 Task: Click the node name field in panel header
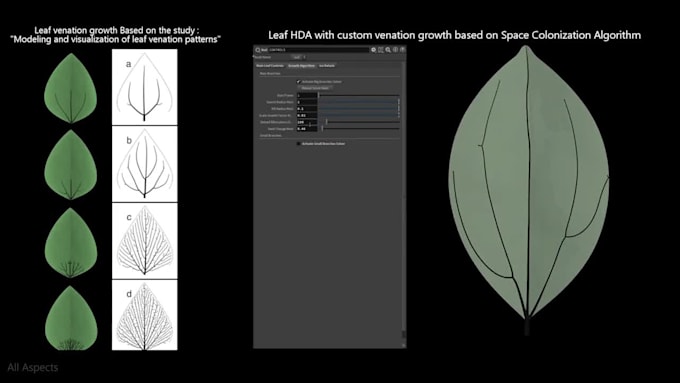tap(318, 50)
